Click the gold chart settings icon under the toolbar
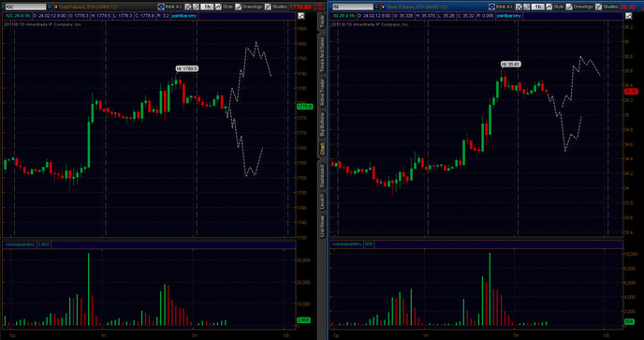The width and height of the screenshot is (644, 340). coord(301,16)
